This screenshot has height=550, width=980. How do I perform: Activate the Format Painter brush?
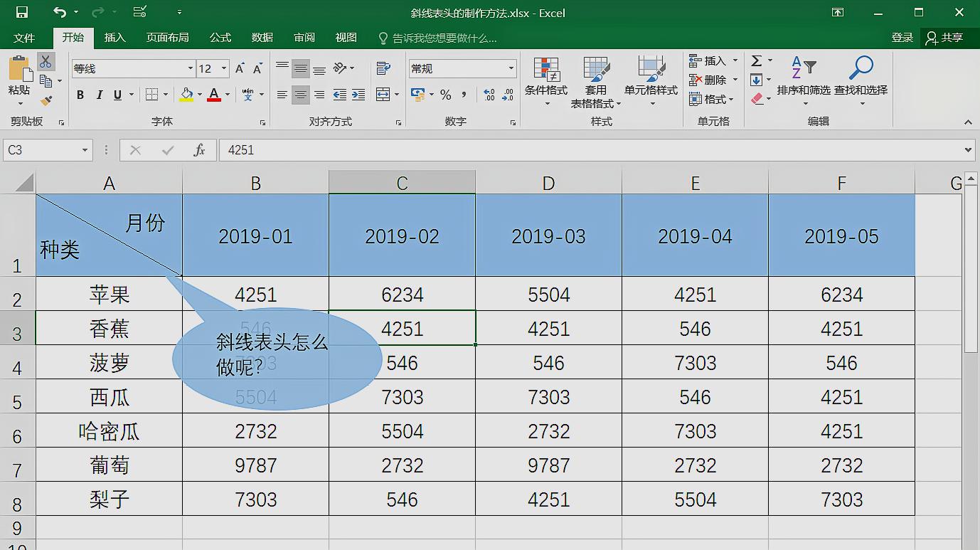pyautogui.click(x=46, y=100)
